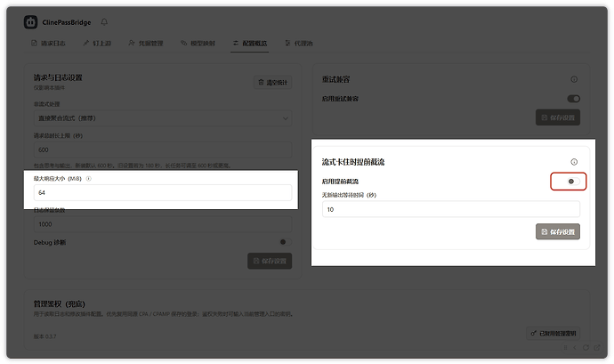Toggle the 启用提前截流 switch
The width and height of the screenshot is (614, 364).
(574, 182)
